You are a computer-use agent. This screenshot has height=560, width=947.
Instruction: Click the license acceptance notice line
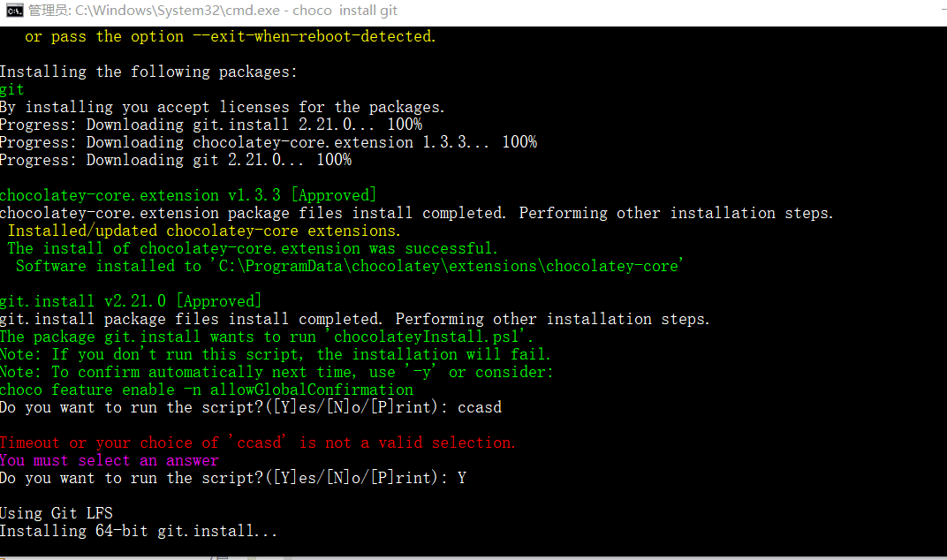222,107
